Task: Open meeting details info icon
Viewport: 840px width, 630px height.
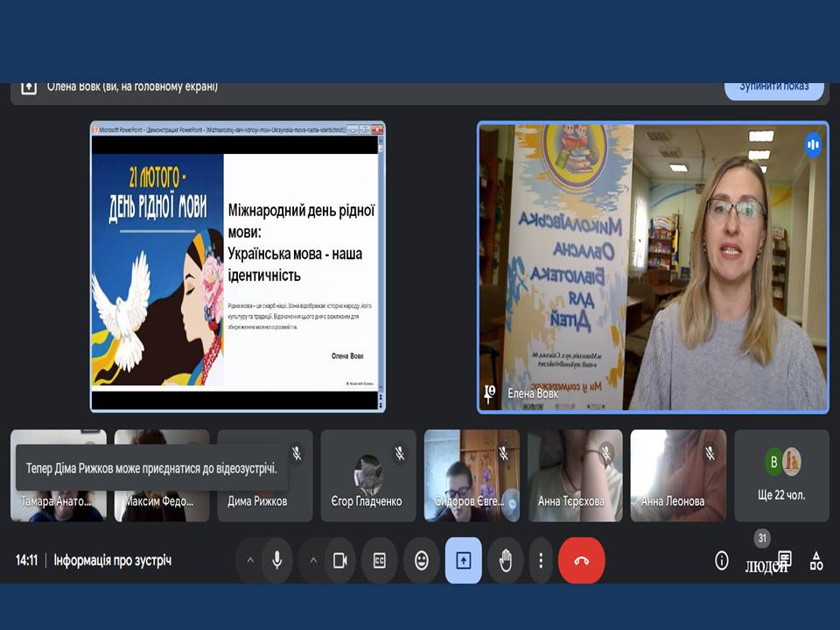Action: (722, 561)
